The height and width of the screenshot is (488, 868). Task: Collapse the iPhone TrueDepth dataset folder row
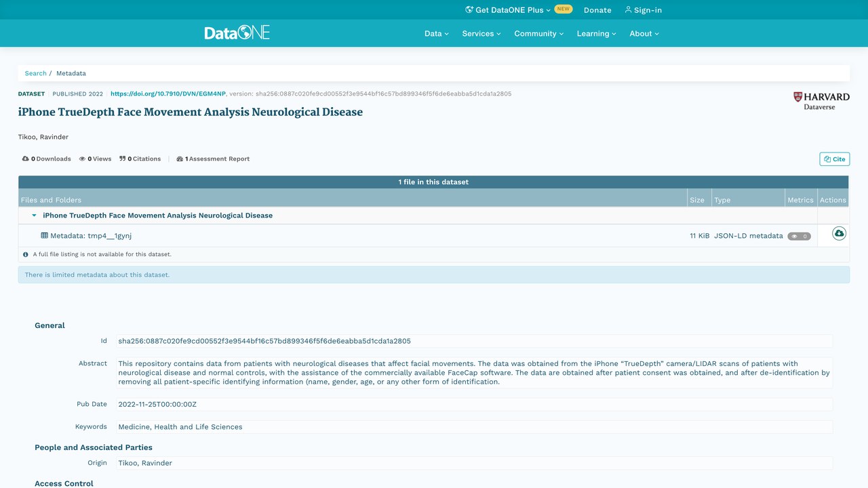coord(34,216)
